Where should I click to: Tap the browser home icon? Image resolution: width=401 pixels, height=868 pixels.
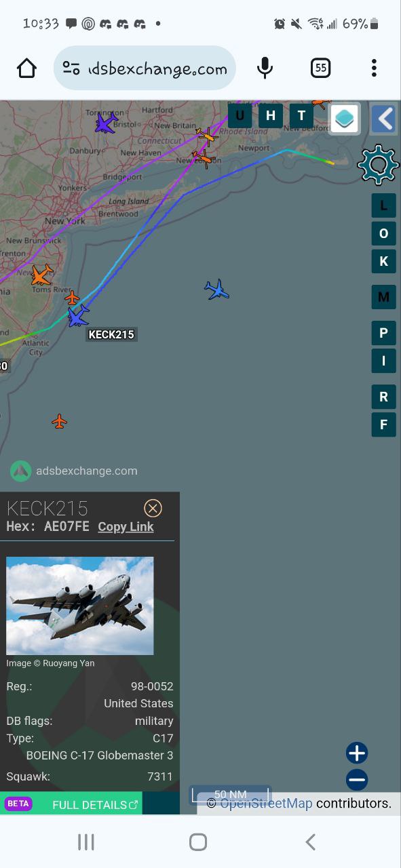tap(26, 68)
